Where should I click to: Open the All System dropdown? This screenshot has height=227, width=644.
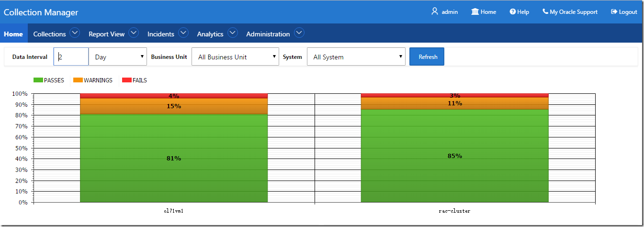[x=356, y=57]
